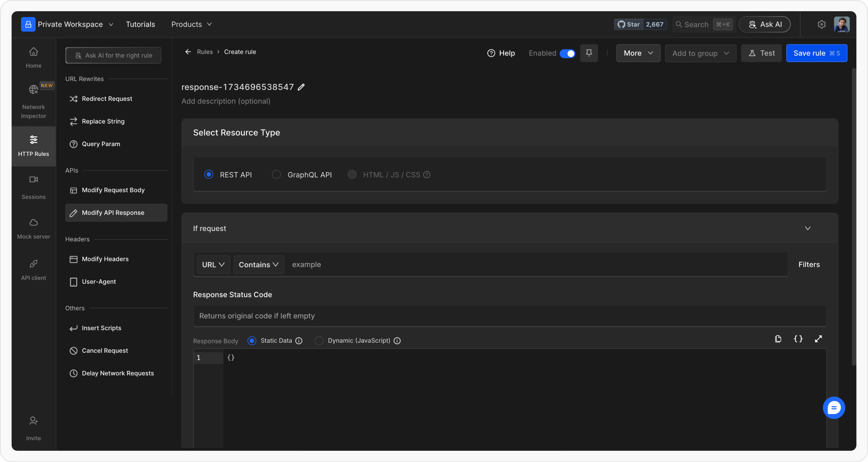The height and width of the screenshot is (462, 868).
Task: Open the More dropdown
Action: pos(638,53)
